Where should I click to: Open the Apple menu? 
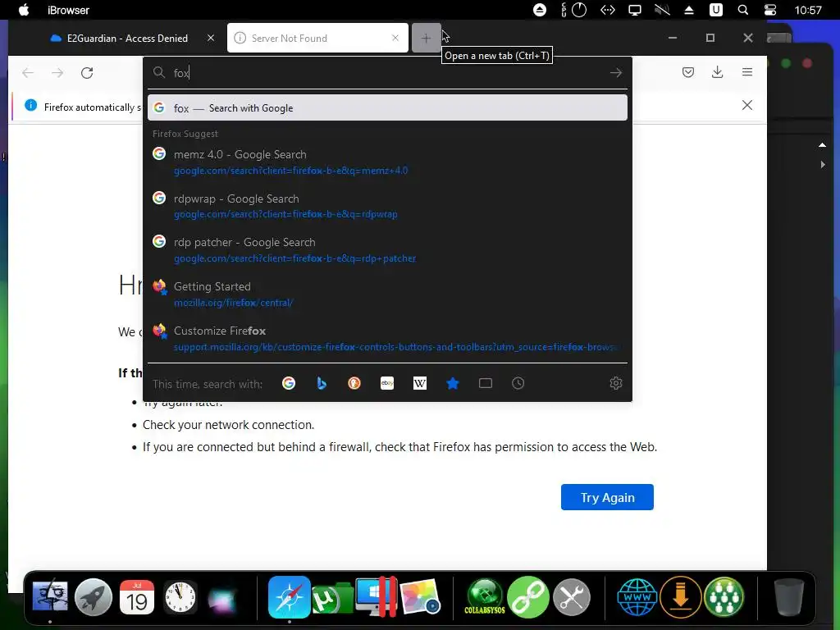pos(24,10)
